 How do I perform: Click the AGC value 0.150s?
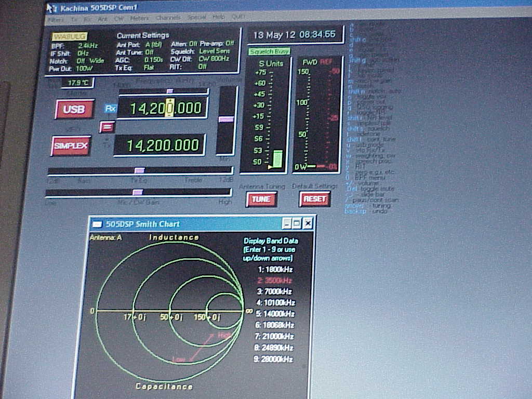153,60
